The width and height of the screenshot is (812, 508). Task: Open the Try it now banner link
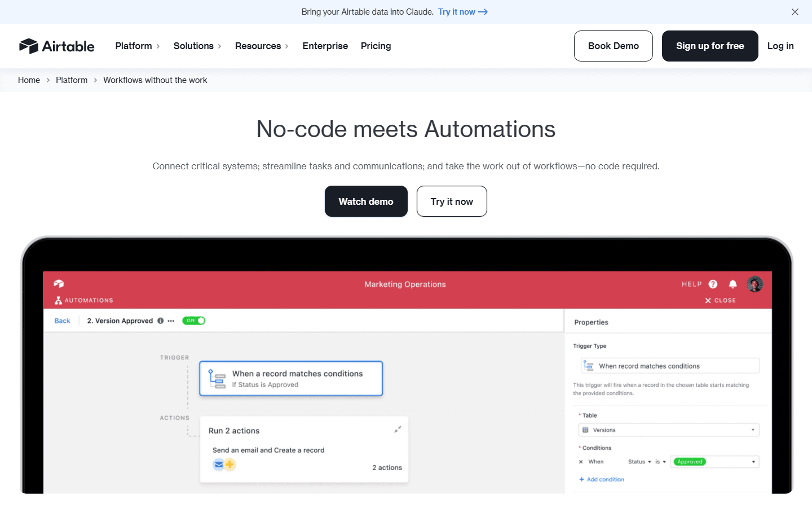click(x=462, y=12)
